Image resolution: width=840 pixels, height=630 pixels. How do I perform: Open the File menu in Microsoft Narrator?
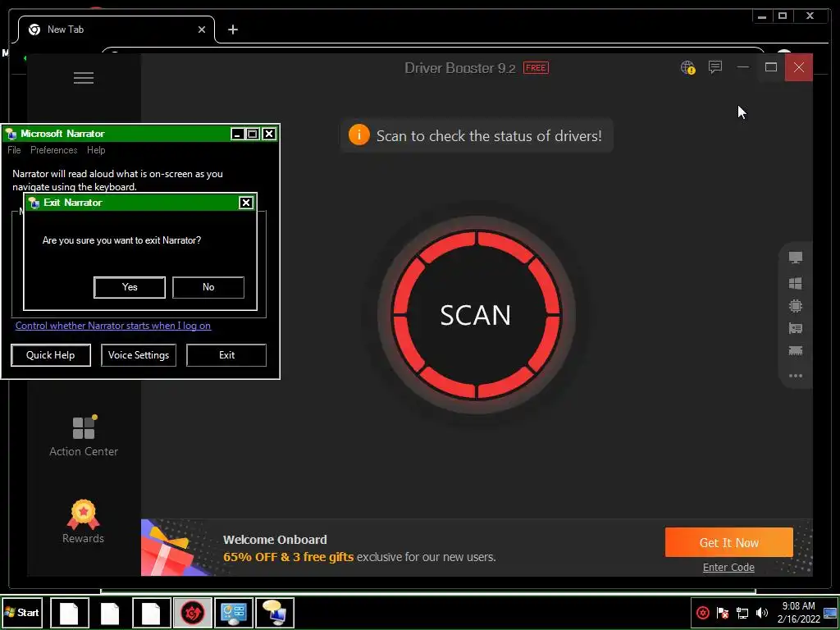pyautogui.click(x=14, y=150)
